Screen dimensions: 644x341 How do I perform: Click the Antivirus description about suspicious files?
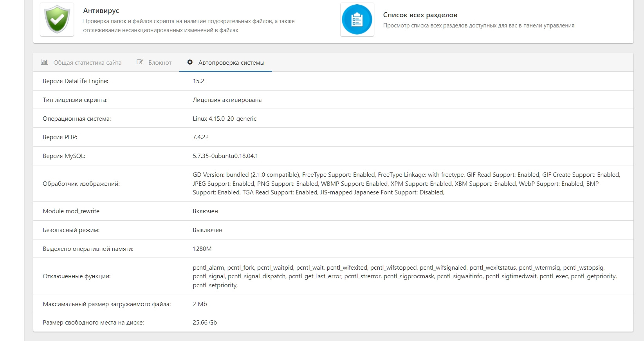(x=189, y=25)
